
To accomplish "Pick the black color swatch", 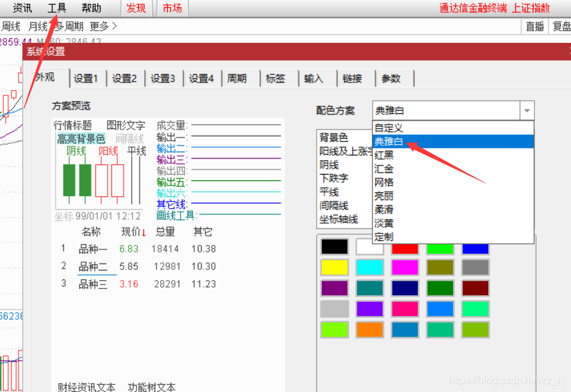I will click(335, 247).
